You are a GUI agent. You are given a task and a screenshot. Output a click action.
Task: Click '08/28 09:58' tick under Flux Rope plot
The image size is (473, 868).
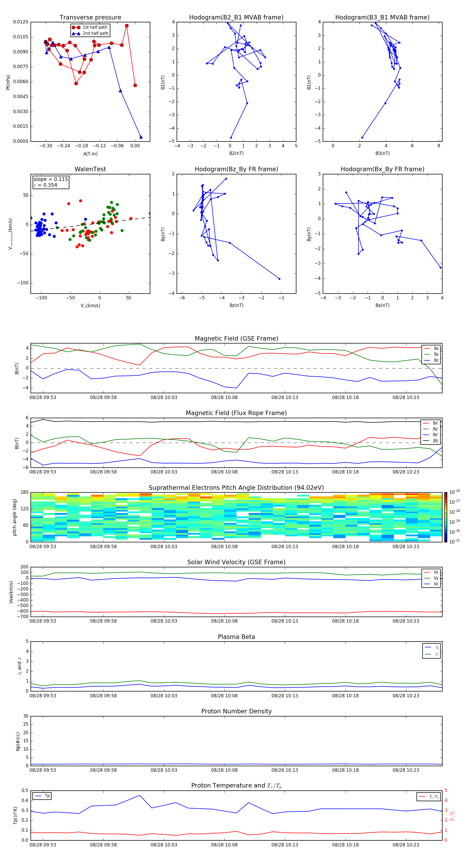pos(103,472)
